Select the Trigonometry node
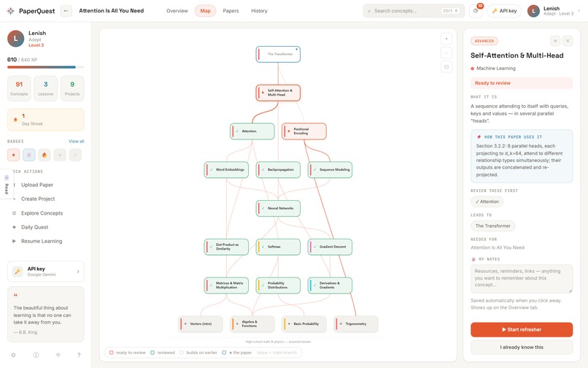Screen dimensions: 588x368 pyautogui.click(x=356, y=323)
